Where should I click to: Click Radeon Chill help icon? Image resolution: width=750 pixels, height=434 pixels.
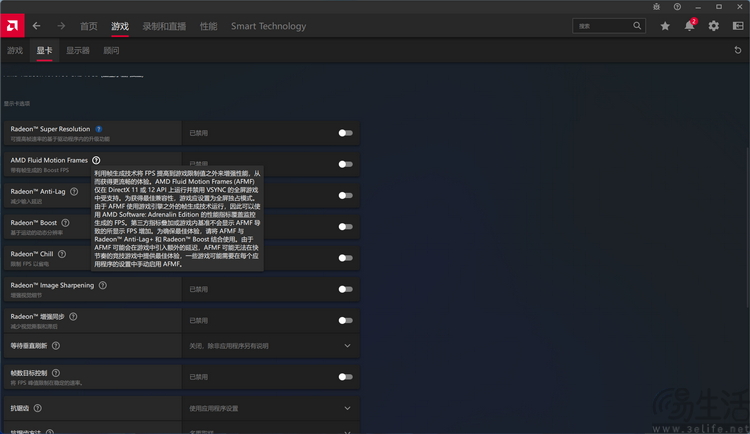[62, 254]
